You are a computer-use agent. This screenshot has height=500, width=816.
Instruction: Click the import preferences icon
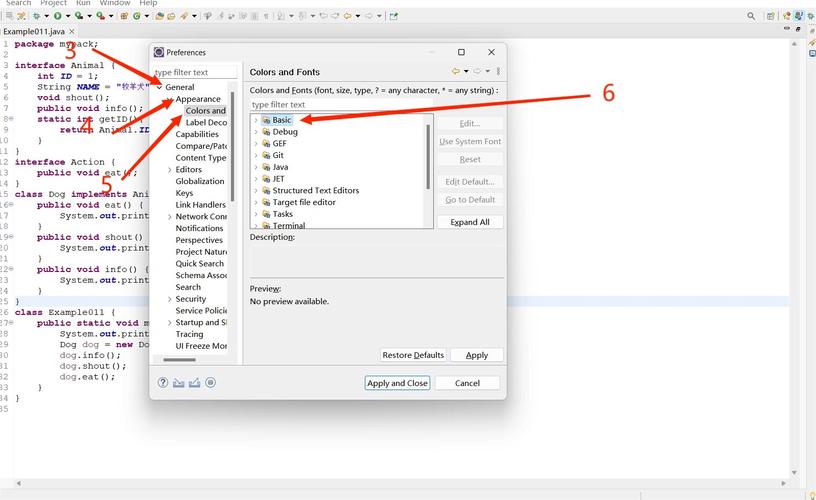(179, 383)
